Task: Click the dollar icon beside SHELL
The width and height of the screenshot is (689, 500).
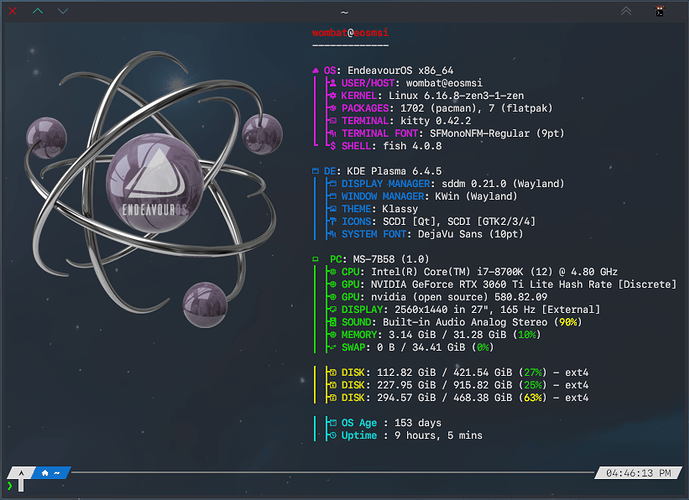Action: (333, 146)
